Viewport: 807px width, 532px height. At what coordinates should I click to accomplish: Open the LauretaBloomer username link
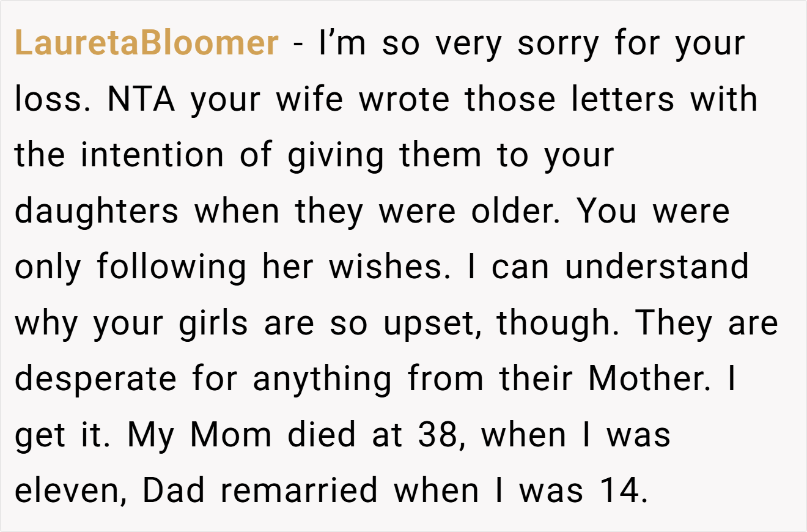[x=146, y=43]
